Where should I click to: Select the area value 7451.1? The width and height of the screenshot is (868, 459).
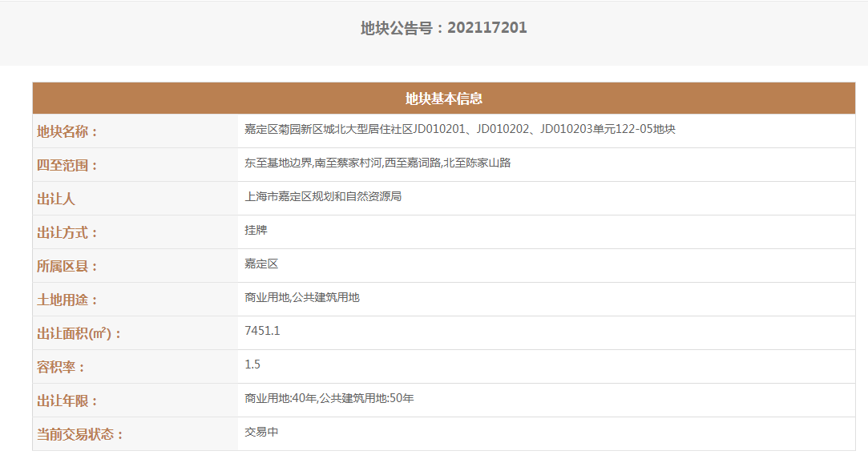(262, 331)
